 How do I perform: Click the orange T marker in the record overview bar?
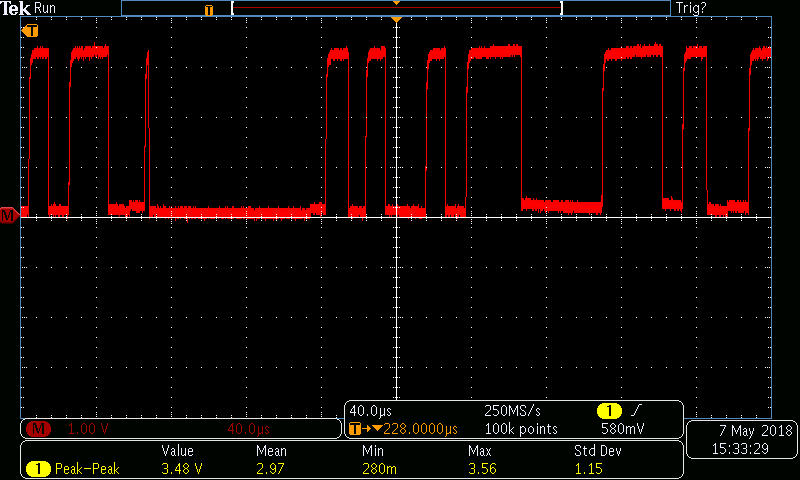tap(209, 10)
